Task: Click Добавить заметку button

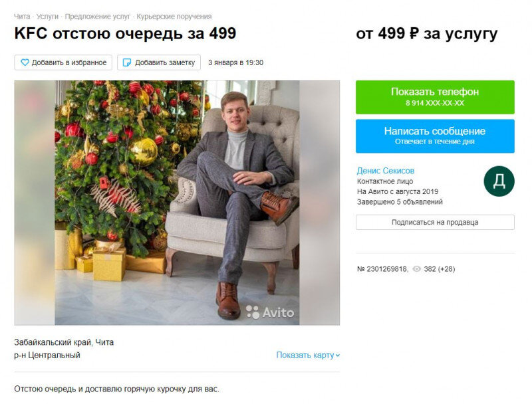Action: click(x=159, y=62)
